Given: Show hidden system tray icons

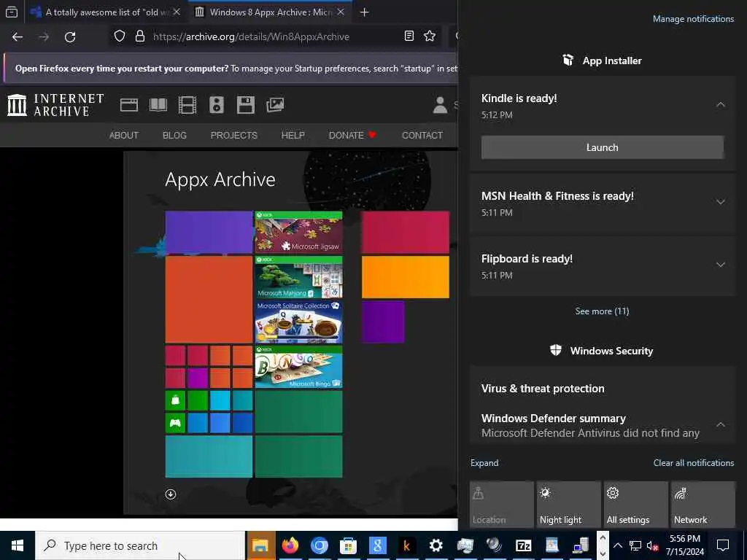Looking at the screenshot, I should [x=617, y=545].
